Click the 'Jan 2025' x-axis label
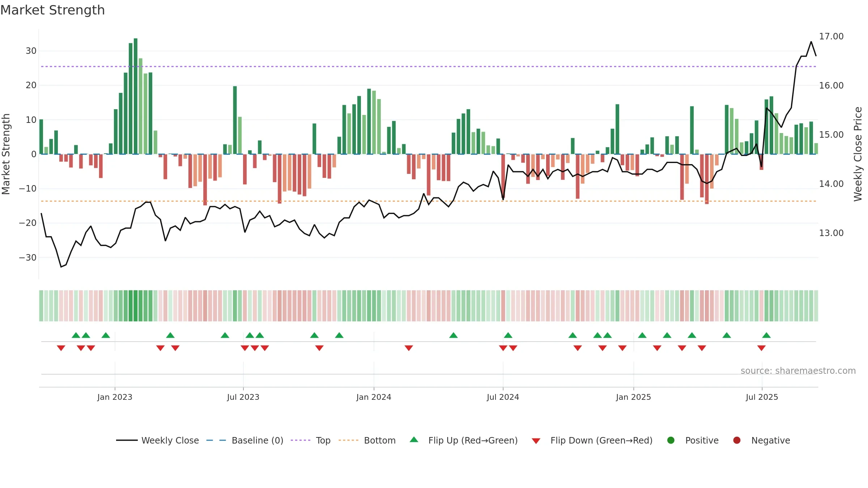The width and height of the screenshot is (868, 488). [x=633, y=397]
